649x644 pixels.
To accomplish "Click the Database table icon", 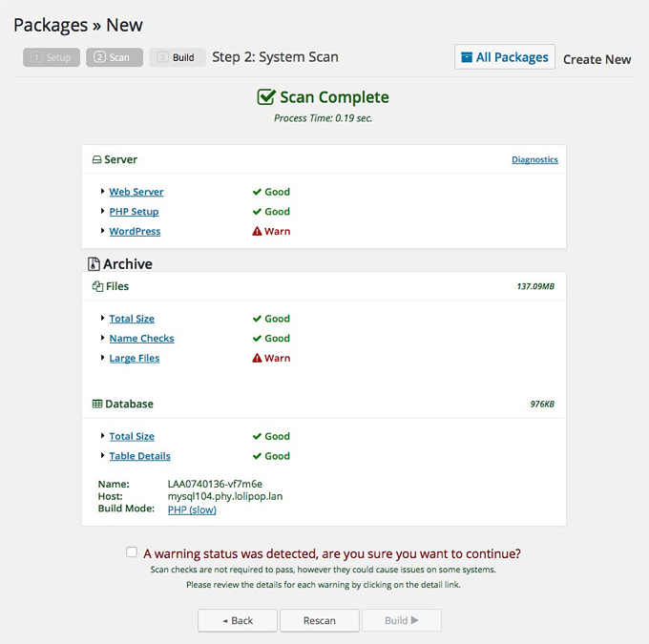I will click(97, 404).
